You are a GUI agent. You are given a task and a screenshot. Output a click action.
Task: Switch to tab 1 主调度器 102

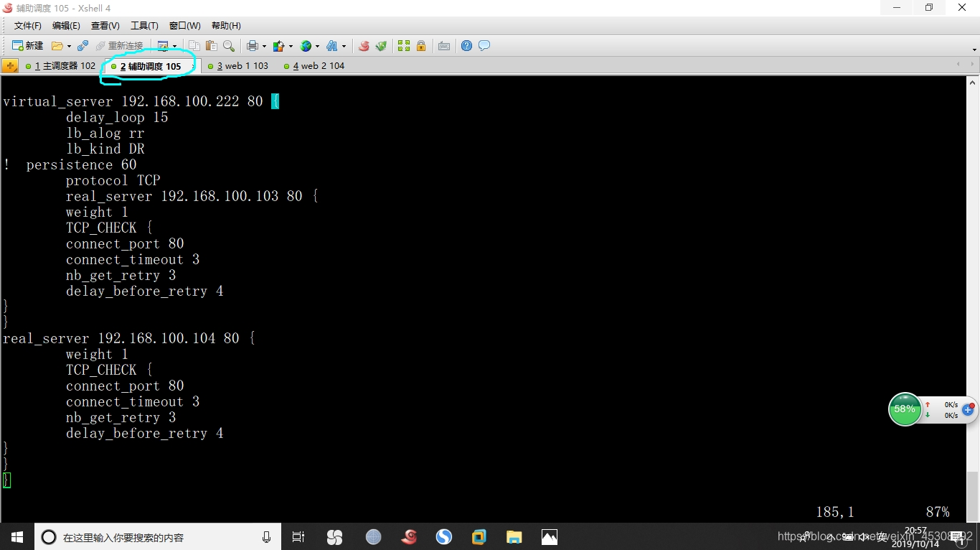pos(60,66)
